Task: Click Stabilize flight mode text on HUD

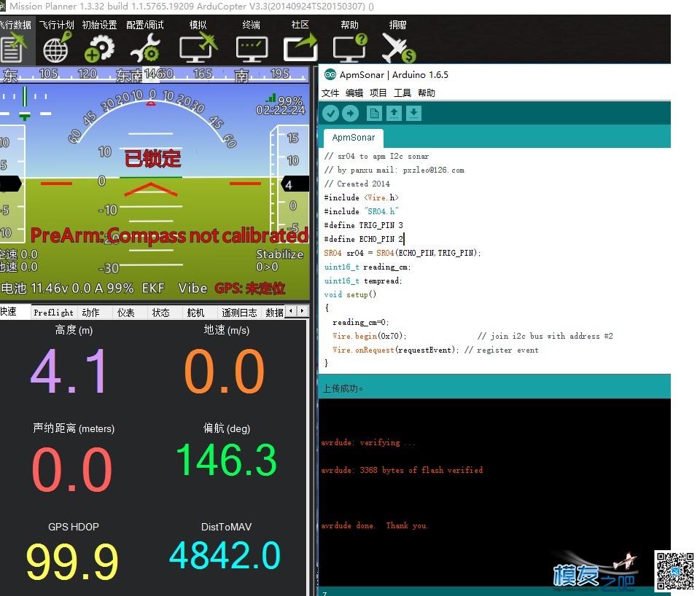Action: click(279, 254)
